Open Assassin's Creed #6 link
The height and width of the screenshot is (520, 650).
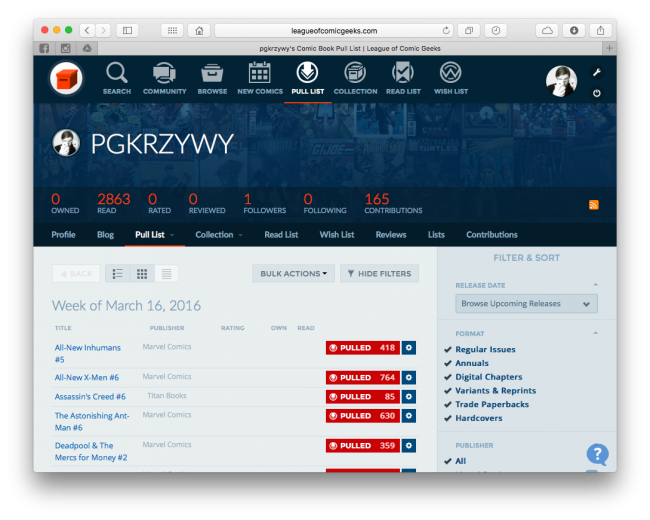click(90, 396)
